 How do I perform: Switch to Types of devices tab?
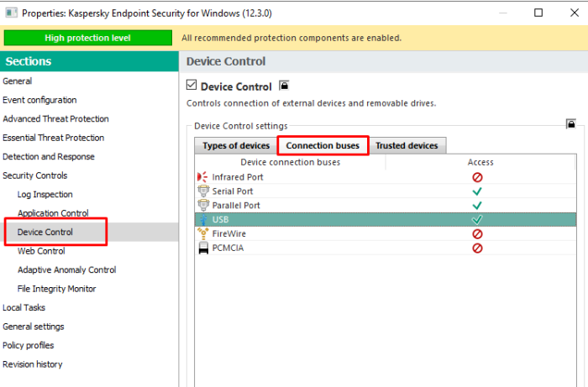tap(236, 145)
